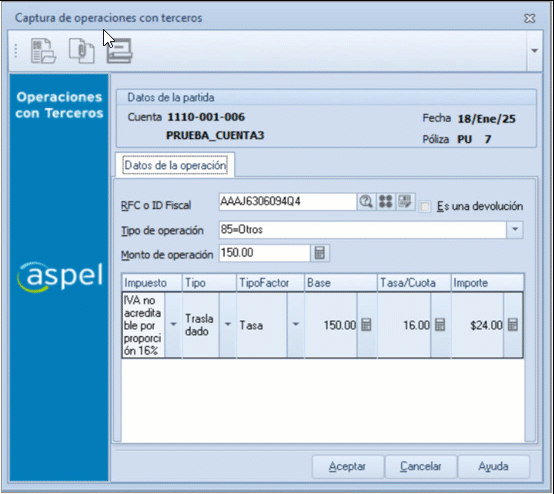
Task: Enable the Es una devolución checkbox
Action: (425, 206)
